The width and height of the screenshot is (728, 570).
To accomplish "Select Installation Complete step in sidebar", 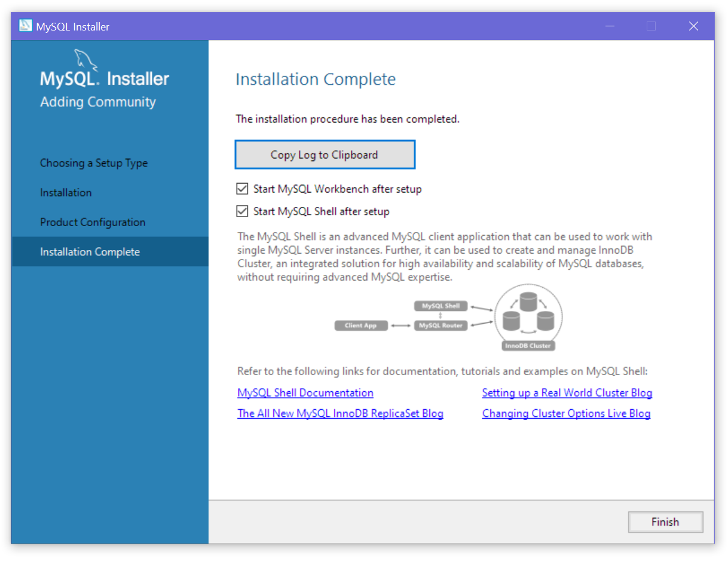I will [x=110, y=252].
